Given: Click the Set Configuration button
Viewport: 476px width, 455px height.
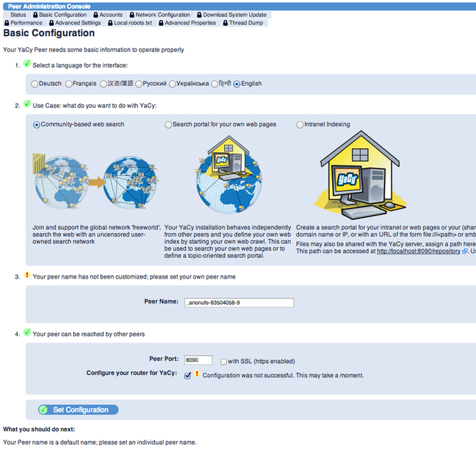Looking at the screenshot, I should (x=79, y=409).
